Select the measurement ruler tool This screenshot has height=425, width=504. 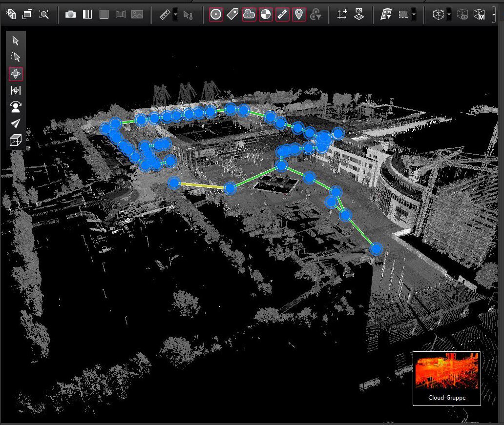click(x=165, y=14)
